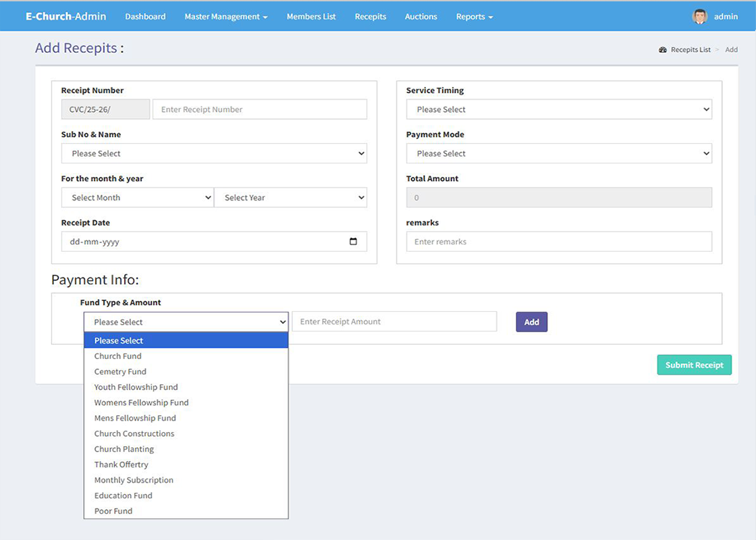This screenshot has width=756, height=540.
Task: Open the Select Month dropdown
Action: [137, 198]
